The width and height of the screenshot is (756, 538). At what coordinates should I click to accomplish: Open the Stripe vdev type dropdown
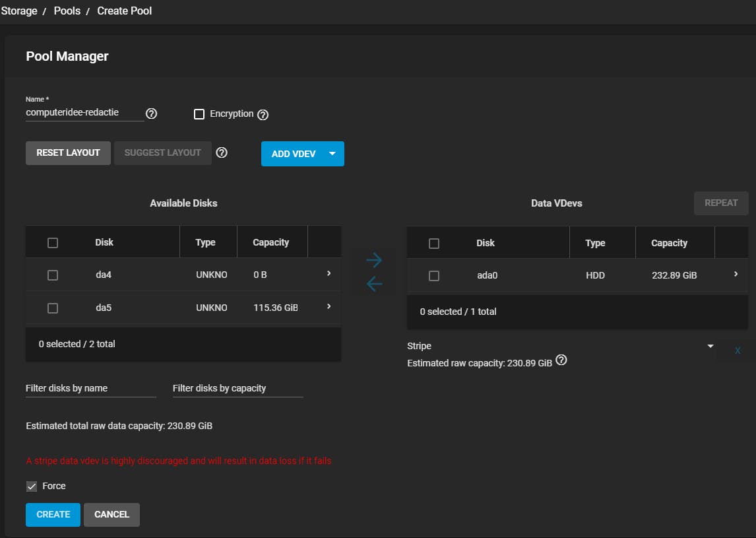click(710, 346)
